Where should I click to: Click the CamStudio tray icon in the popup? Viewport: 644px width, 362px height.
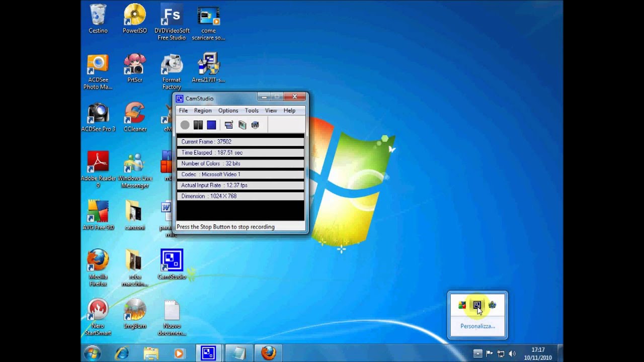[x=477, y=305]
